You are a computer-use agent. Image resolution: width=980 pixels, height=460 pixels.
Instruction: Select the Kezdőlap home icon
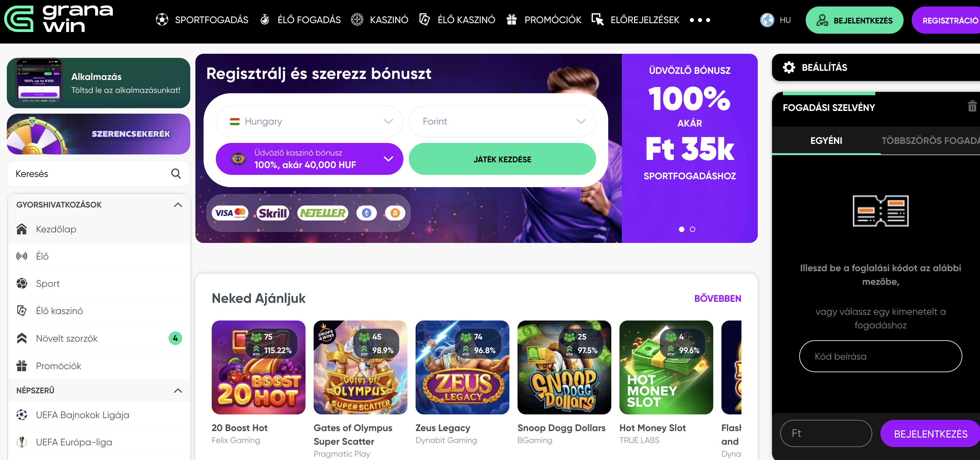22,229
